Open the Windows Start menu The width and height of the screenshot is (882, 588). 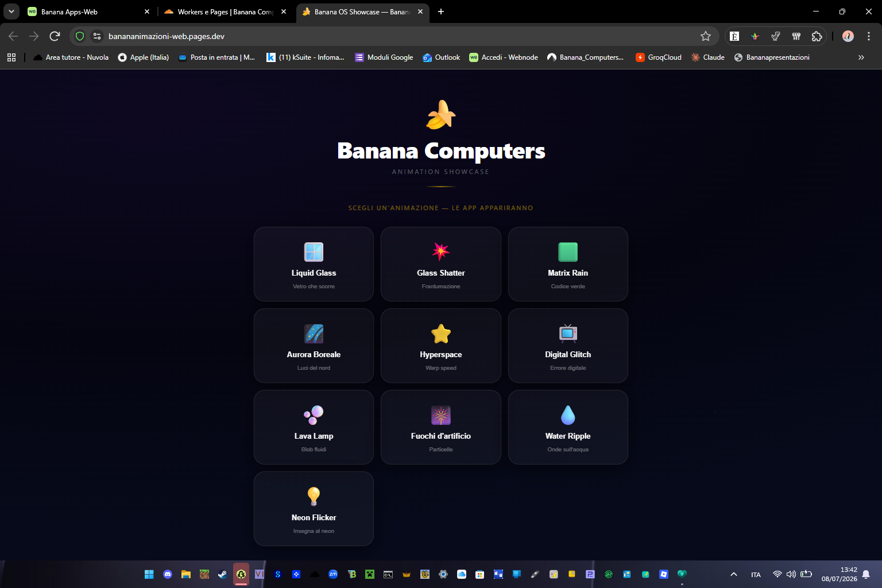[x=149, y=574]
